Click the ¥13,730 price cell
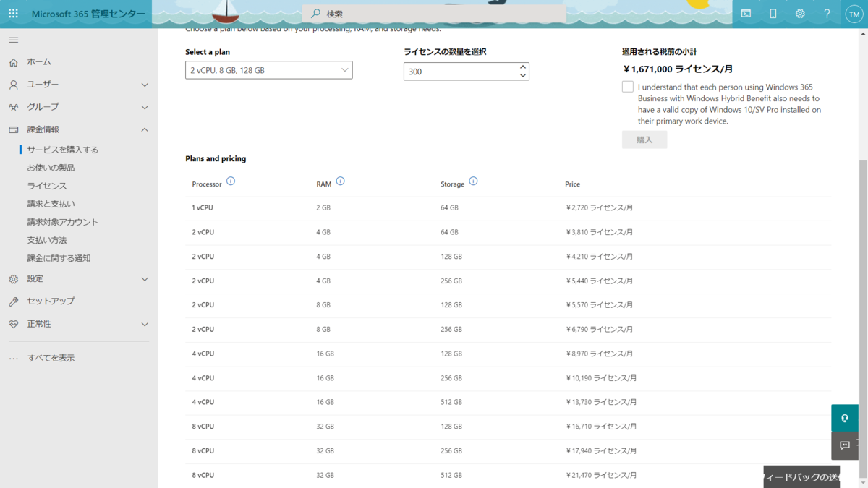Viewport: 868px width, 488px height. (601, 402)
